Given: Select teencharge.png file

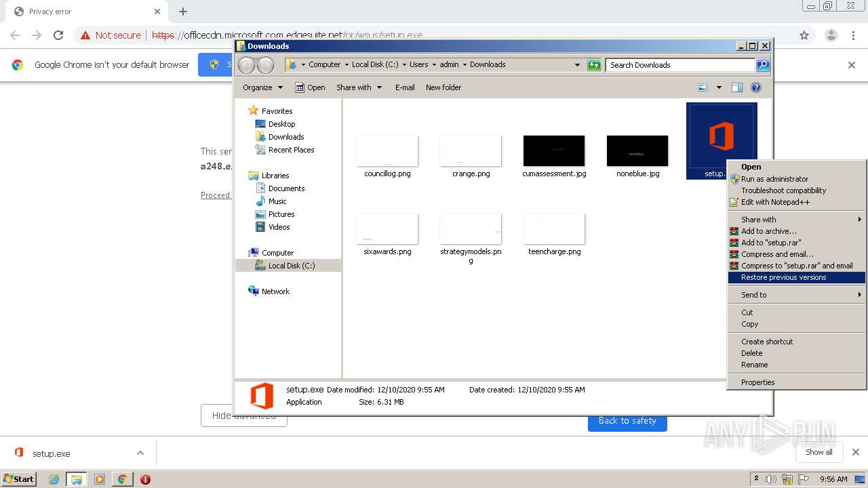Looking at the screenshot, I should 554,235.
